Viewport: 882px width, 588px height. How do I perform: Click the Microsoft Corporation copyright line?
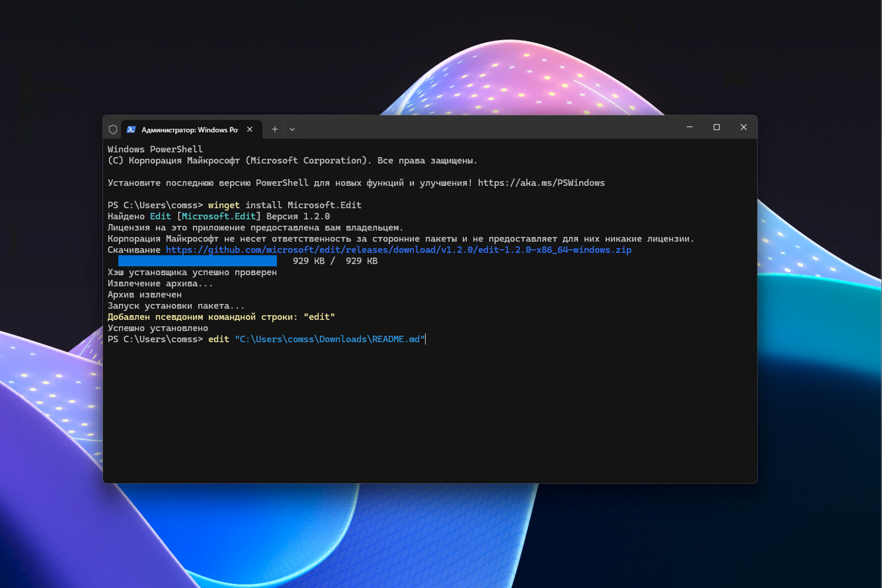tap(292, 161)
